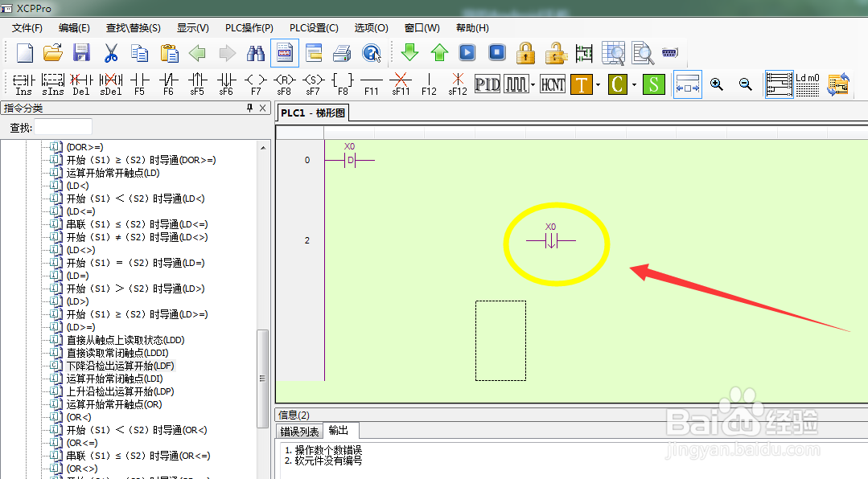
Task: Insert instruction box F8
Action: tap(343, 84)
